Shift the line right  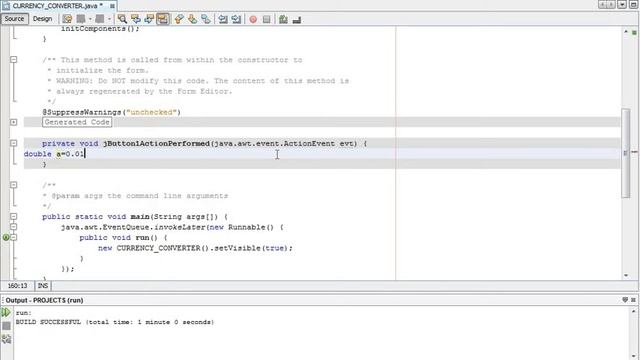coord(236,19)
